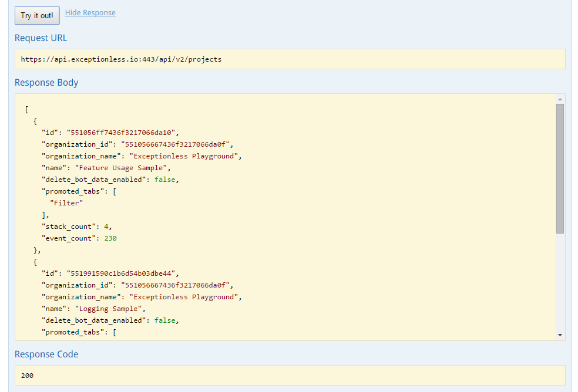Hide the response via Hide Response link
The height and width of the screenshot is (392, 578).
pyautogui.click(x=90, y=12)
